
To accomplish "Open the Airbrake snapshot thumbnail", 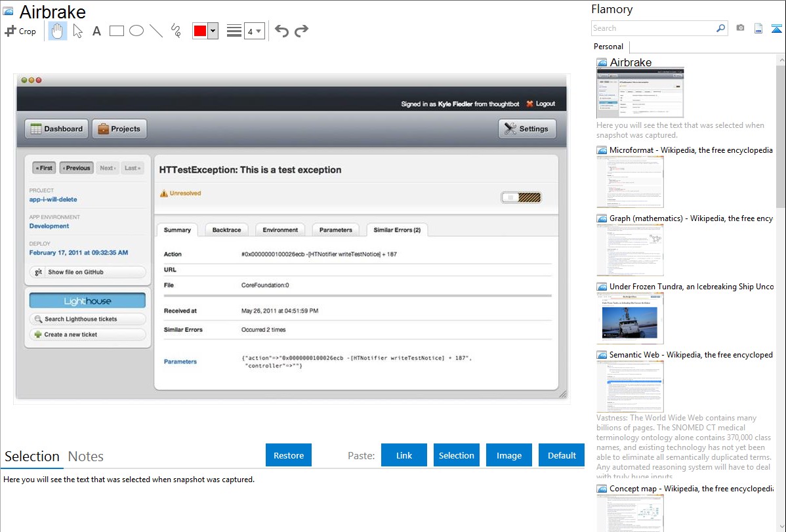I will tap(640, 93).
